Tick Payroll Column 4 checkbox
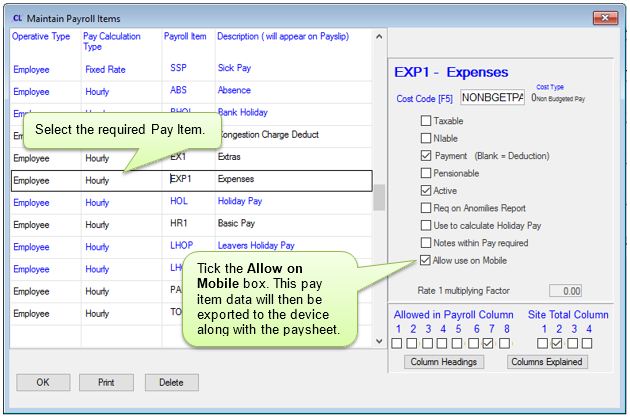This screenshot has height=419, width=630. click(x=442, y=343)
